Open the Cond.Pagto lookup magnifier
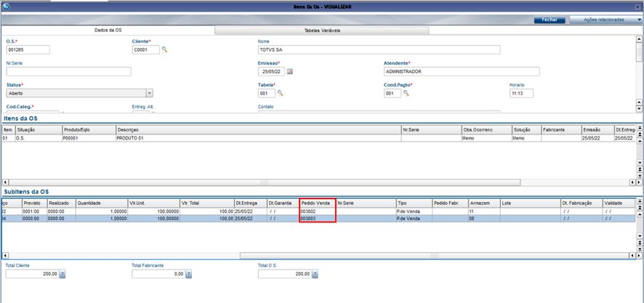 406,93
